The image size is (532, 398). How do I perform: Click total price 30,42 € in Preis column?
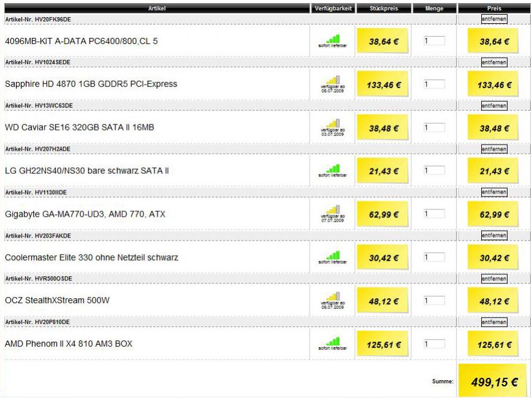tap(493, 258)
